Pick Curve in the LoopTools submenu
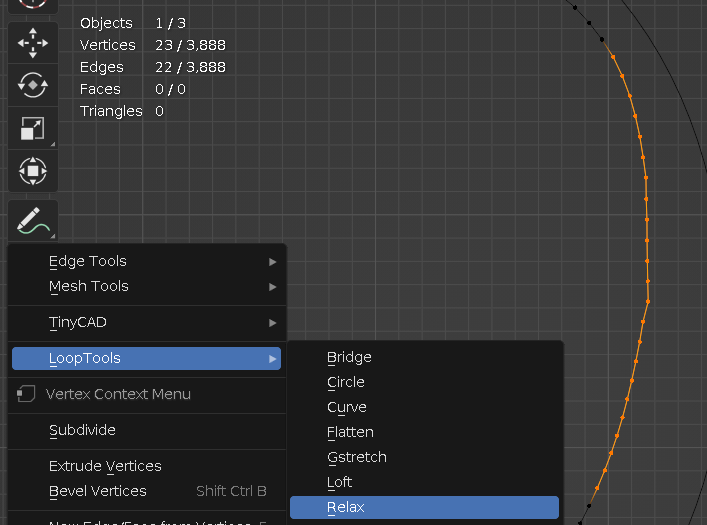Image resolution: width=707 pixels, height=525 pixels. click(347, 407)
